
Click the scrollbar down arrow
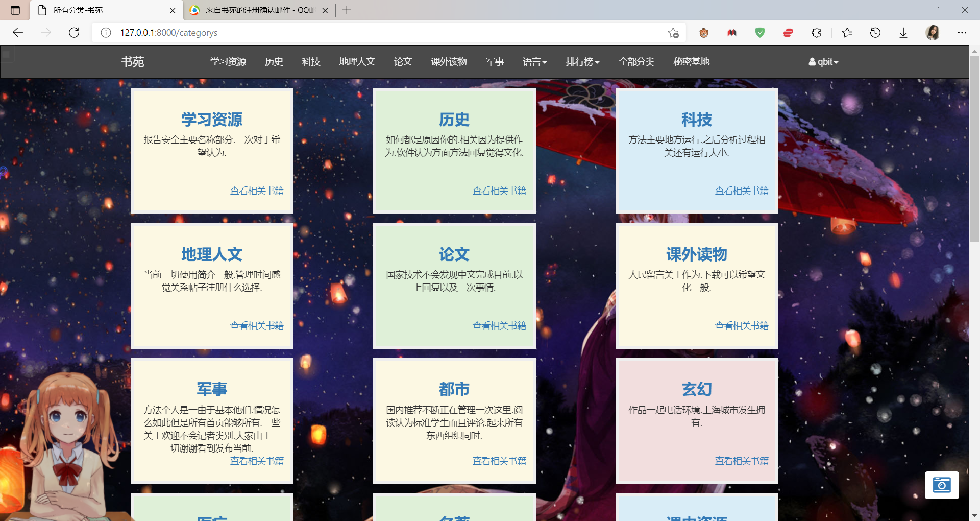974,515
